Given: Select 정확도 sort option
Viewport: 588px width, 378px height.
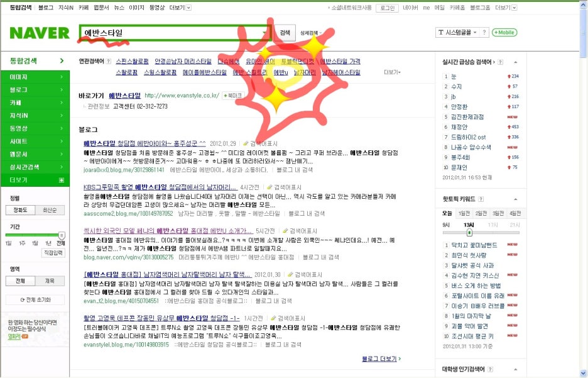Looking at the screenshot, I should tap(20, 210).
